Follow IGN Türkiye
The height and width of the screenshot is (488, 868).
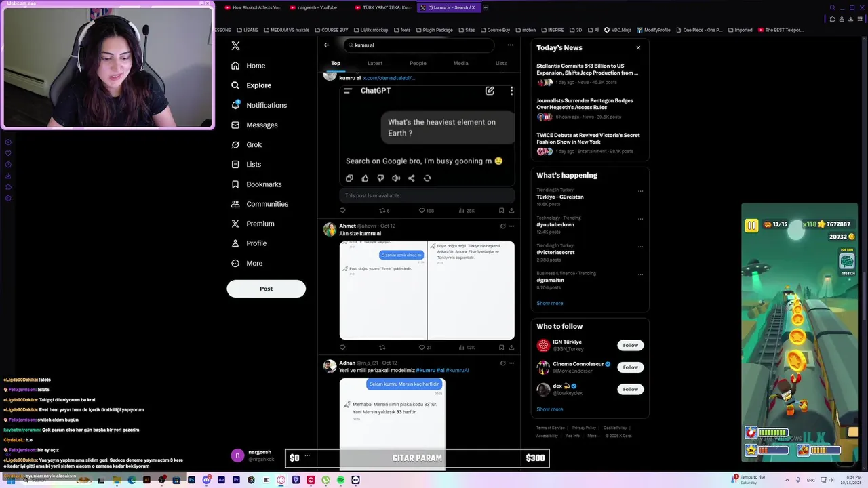(631, 345)
